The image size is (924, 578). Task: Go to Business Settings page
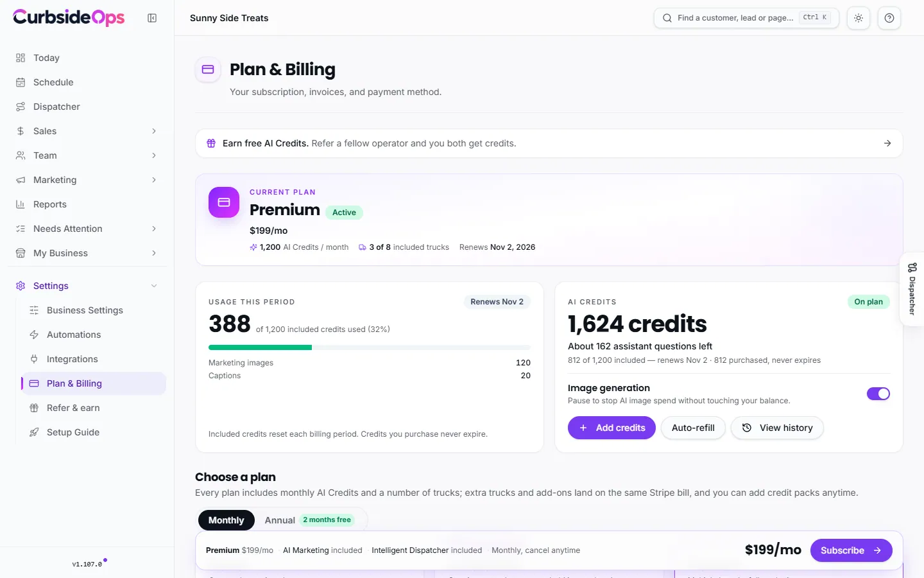click(94, 310)
